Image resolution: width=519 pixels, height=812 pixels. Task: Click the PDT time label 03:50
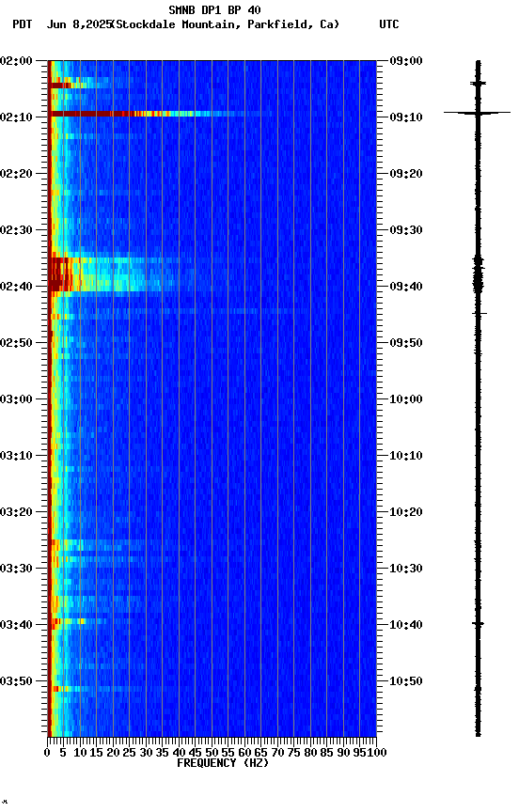16,681
